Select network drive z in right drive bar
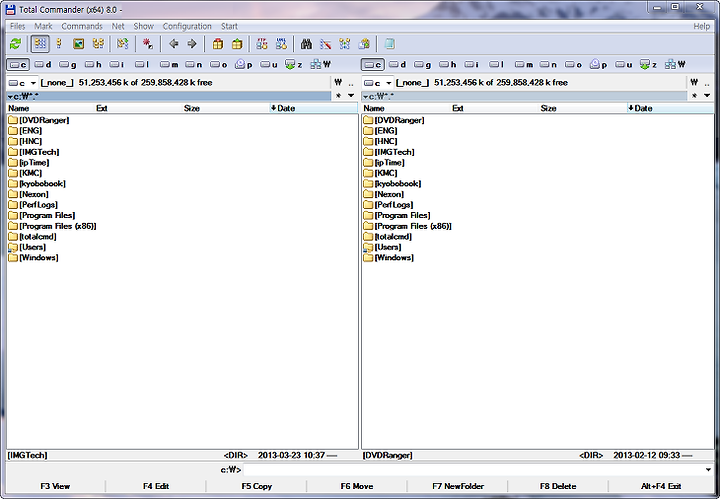 648,65
